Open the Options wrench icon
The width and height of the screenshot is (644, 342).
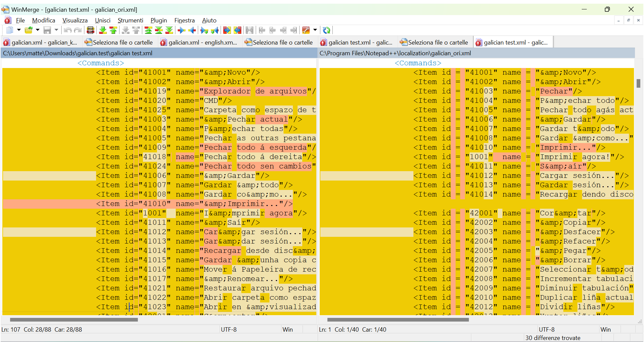306,30
